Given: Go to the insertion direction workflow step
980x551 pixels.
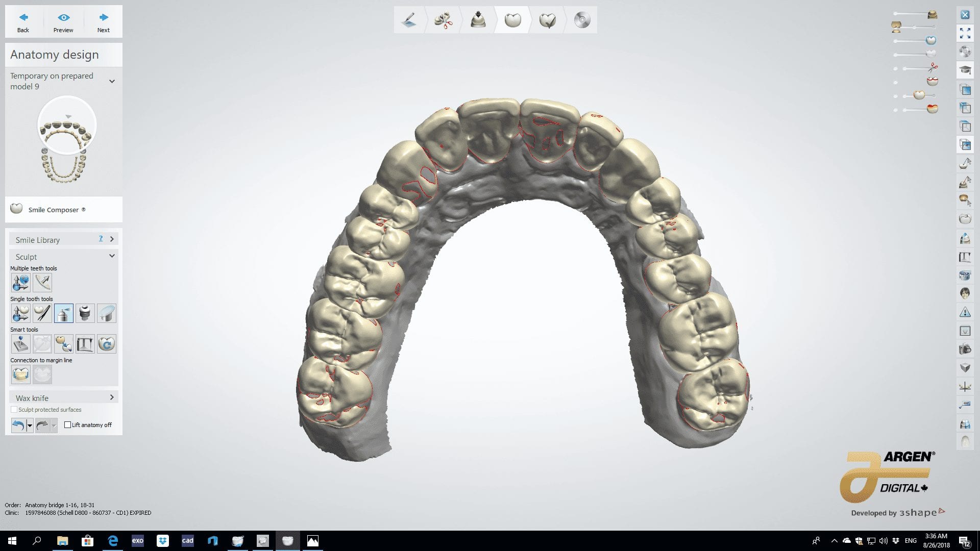Looking at the screenshot, I should click(478, 20).
